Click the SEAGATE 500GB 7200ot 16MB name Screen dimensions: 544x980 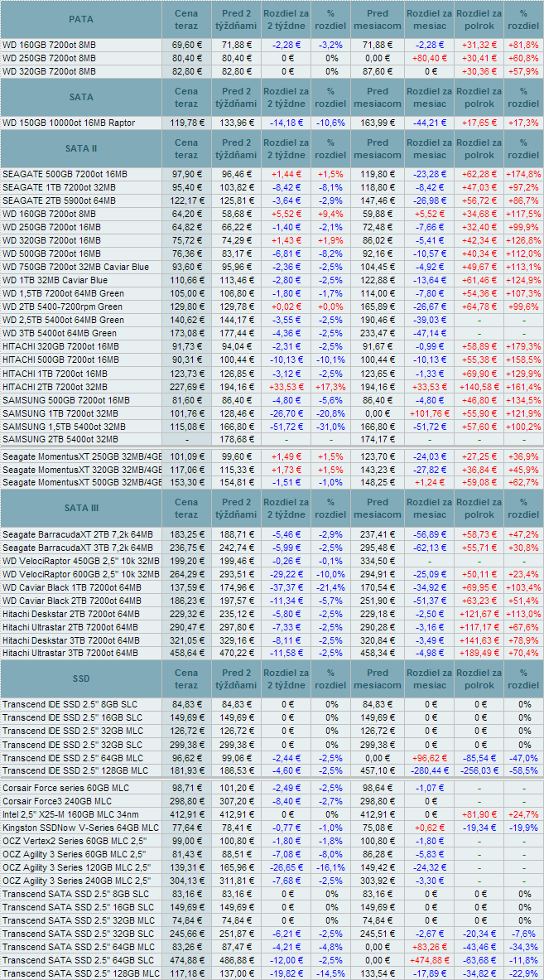(65, 174)
